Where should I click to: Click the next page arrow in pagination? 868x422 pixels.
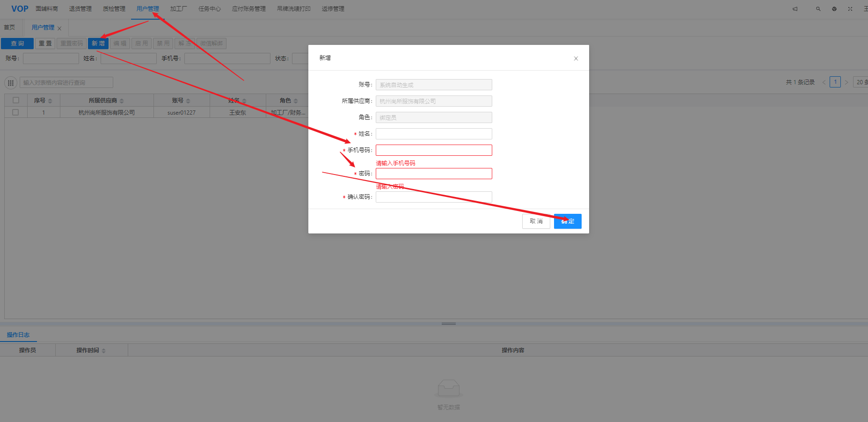(x=846, y=82)
